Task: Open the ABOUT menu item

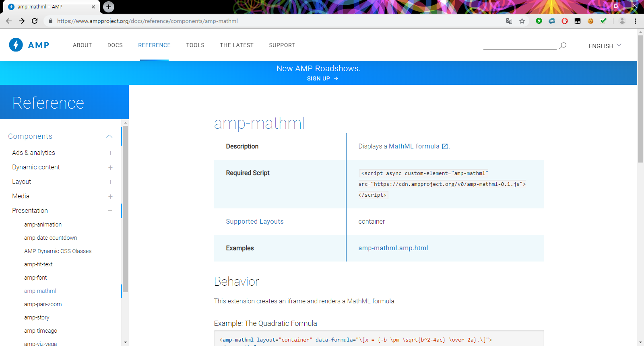Action: [82, 45]
